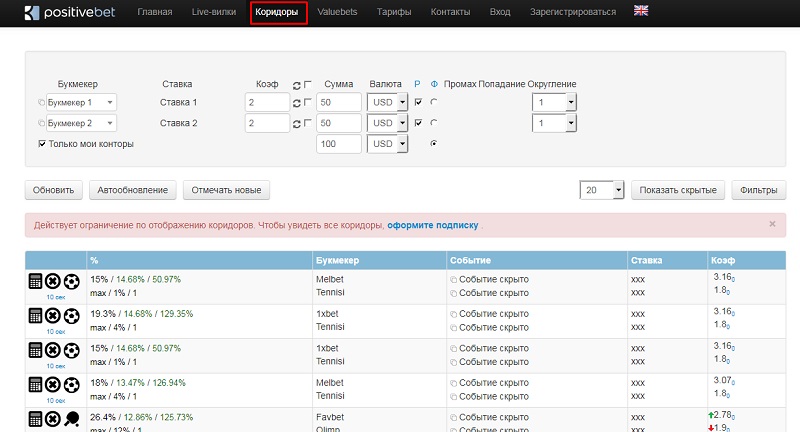This screenshot has height=432, width=800.
Task: Uncheck the P checkbox for Ставка 1
Action: [x=418, y=102]
